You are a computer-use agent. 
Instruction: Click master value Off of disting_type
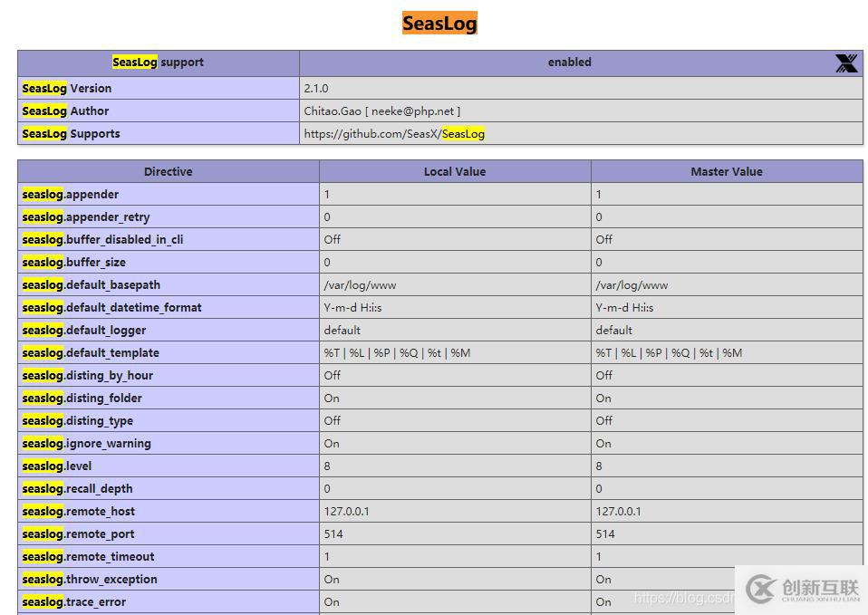click(604, 421)
